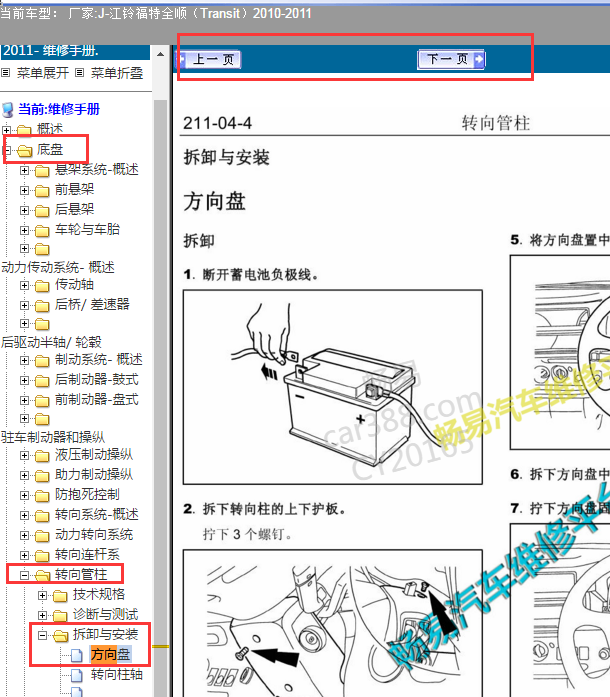
Task: Click 动力传动系统-概述 tree label
Action: (x=58, y=267)
